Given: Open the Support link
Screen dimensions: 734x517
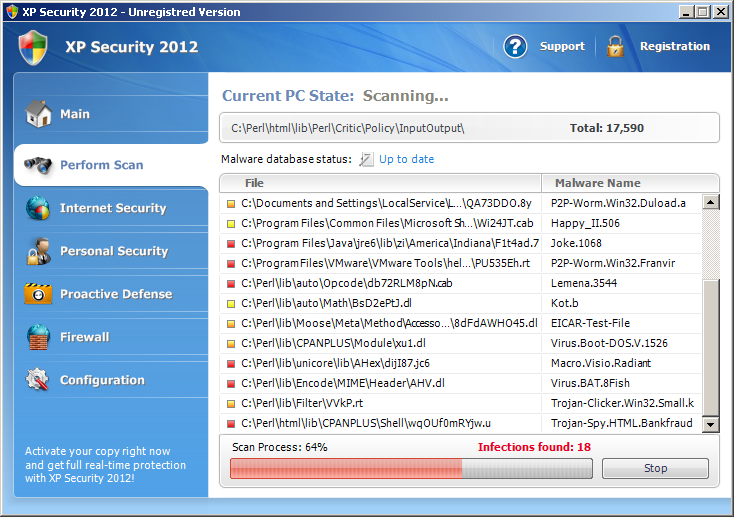Looking at the screenshot, I should pyautogui.click(x=562, y=46).
